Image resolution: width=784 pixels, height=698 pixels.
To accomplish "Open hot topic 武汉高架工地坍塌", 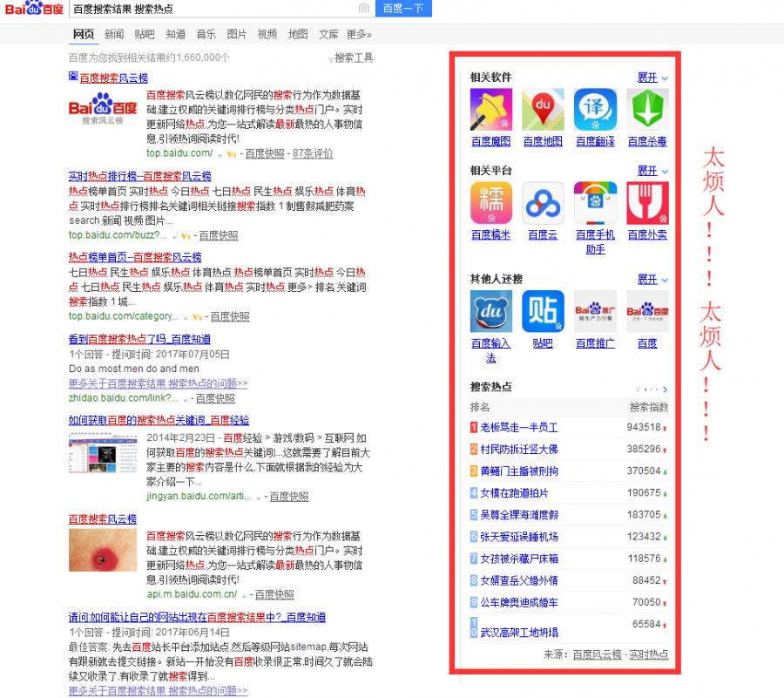I will pyautogui.click(x=519, y=633).
